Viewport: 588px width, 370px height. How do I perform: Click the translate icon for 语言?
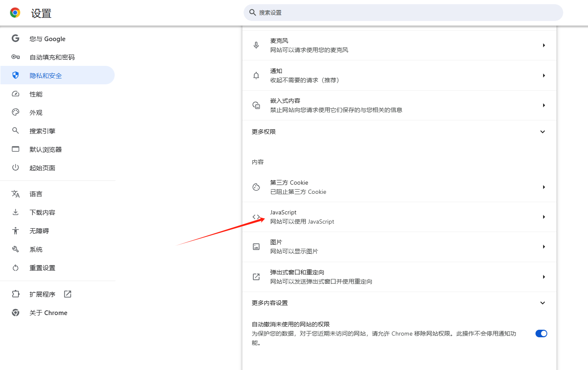coord(16,194)
